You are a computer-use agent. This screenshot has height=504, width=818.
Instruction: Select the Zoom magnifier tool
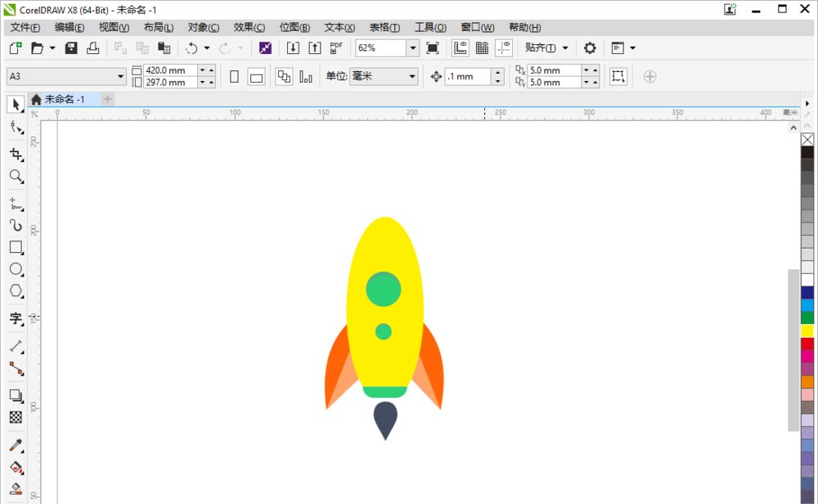point(16,176)
